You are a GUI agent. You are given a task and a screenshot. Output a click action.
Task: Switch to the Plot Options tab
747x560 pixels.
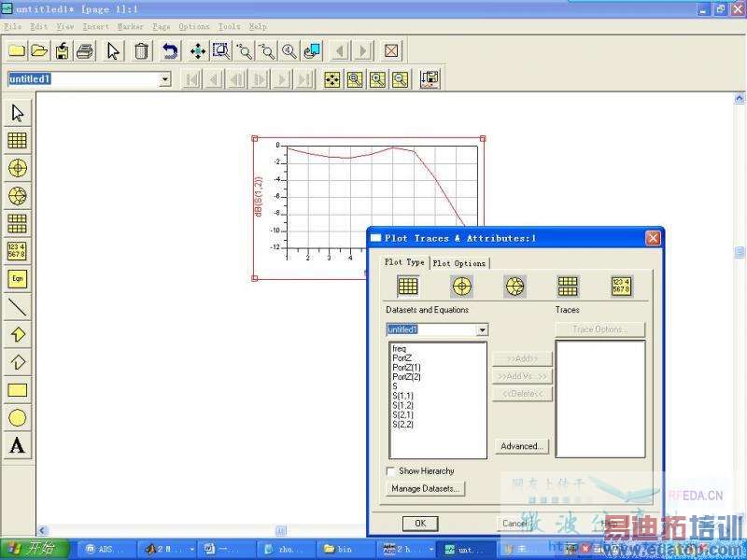(x=459, y=263)
